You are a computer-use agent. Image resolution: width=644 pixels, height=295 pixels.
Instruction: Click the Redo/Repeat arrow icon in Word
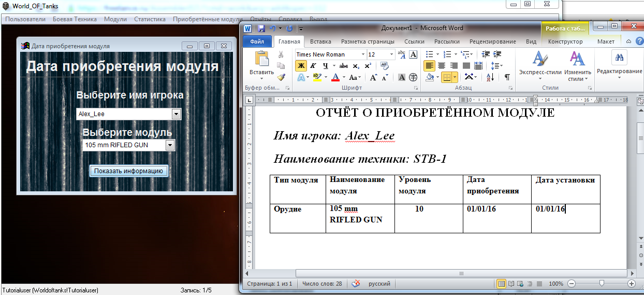click(x=290, y=28)
